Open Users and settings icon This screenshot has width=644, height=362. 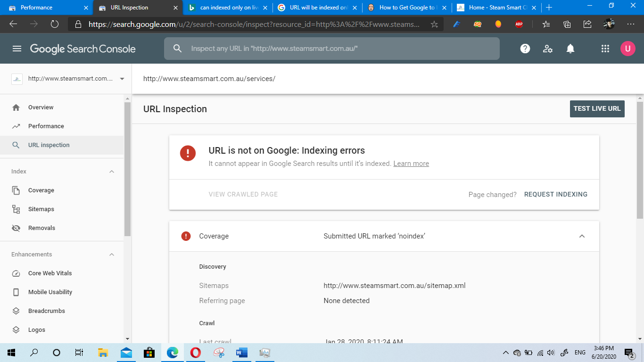pyautogui.click(x=548, y=49)
